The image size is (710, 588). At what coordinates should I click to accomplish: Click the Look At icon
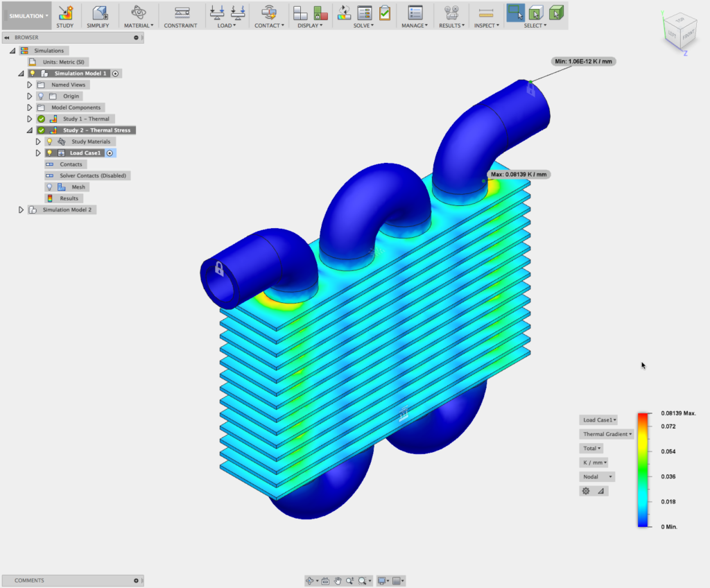point(325,581)
